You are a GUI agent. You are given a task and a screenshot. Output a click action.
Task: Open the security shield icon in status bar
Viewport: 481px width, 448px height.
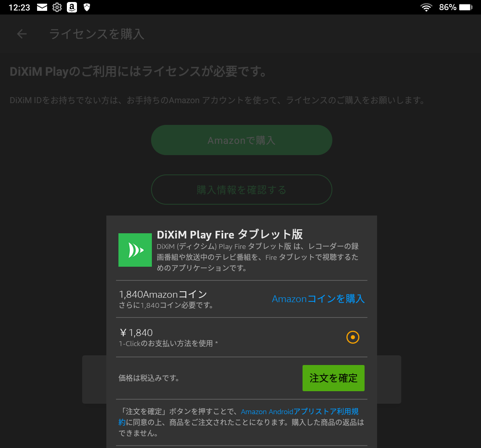pyautogui.click(x=86, y=7)
